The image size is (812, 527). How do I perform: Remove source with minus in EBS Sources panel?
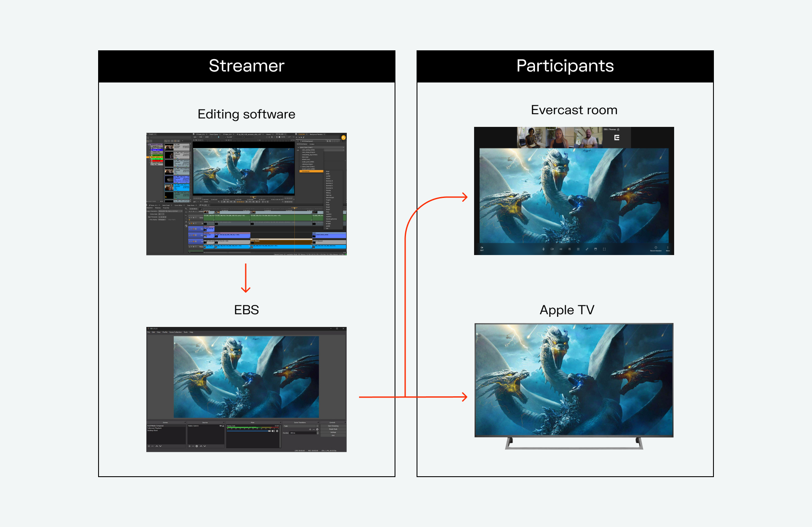pos(193,446)
